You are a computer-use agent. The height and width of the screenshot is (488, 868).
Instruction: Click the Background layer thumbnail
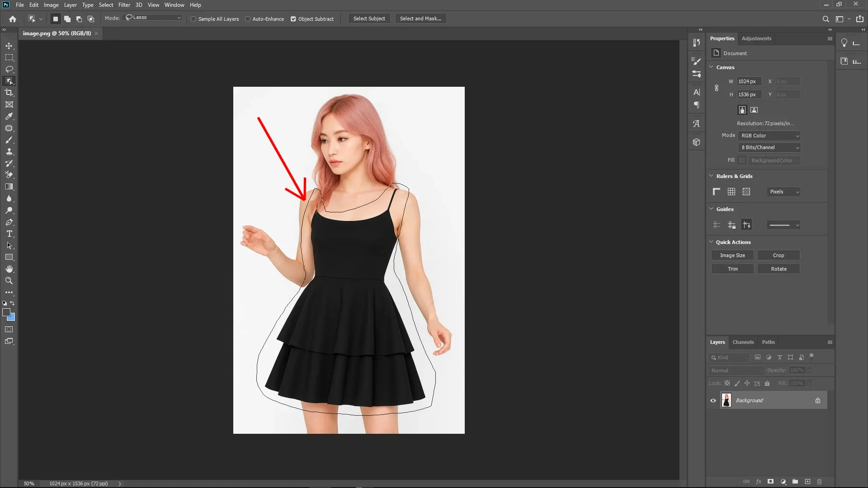[726, 400]
